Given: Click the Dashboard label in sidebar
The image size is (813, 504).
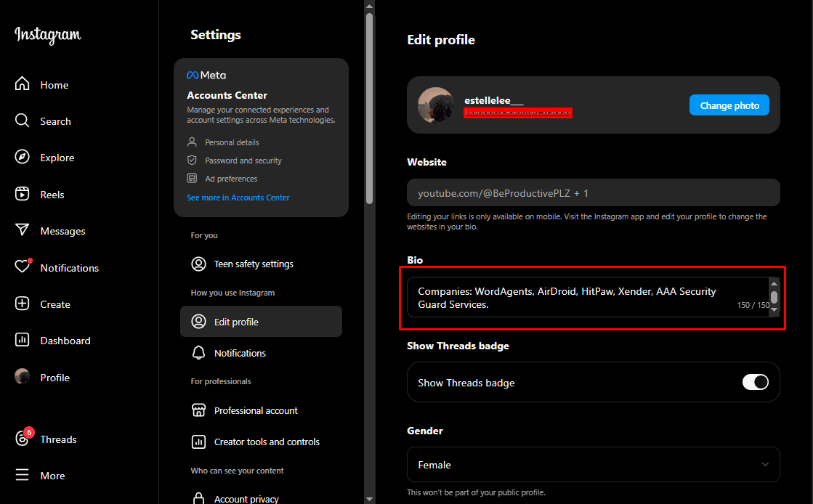Looking at the screenshot, I should 65,341.
